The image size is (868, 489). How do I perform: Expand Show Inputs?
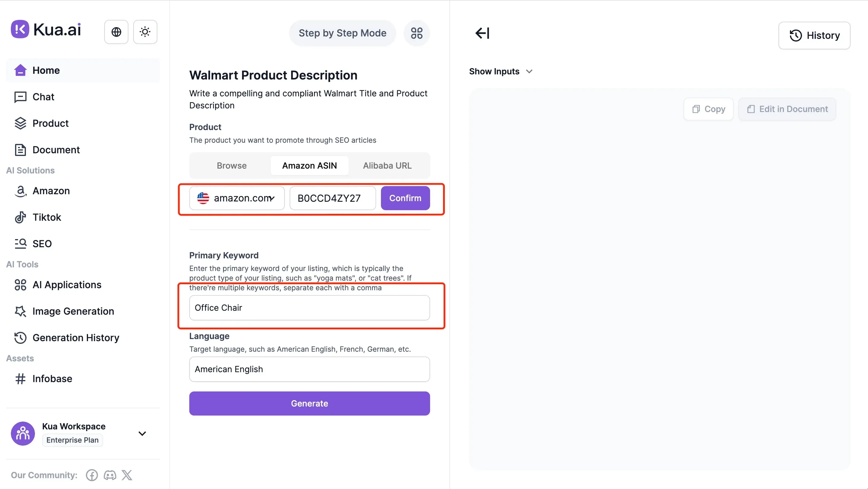501,71
